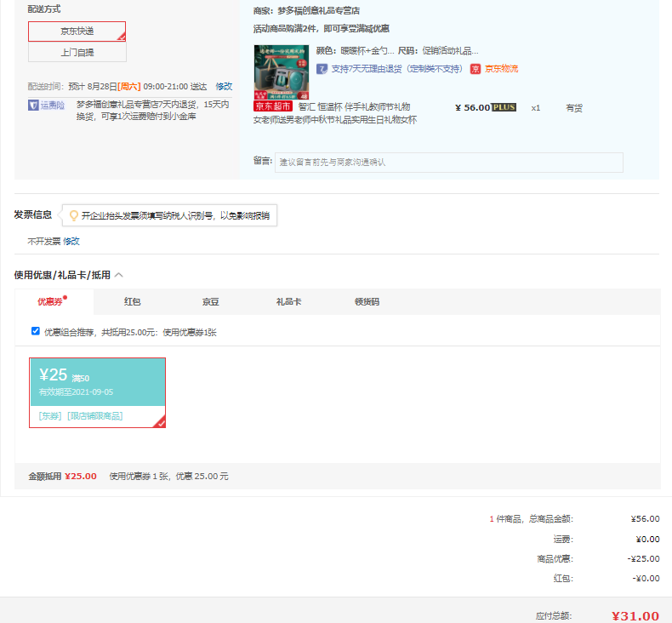The width and height of the screenshot is (672, 623).
Task: Switch to the 京豆 tab
Action: [x=210, y=301]
